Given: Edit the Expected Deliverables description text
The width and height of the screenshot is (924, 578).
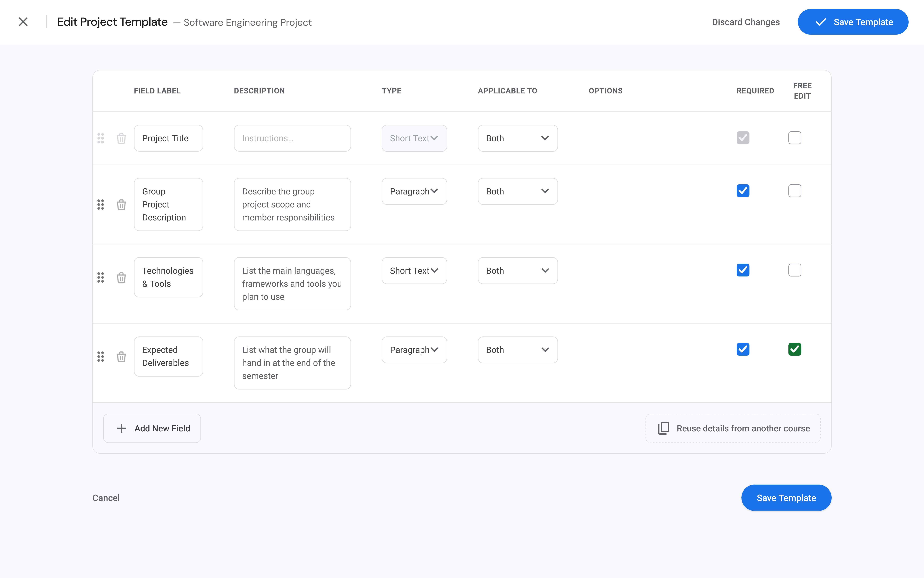Looking at the screenshot, I should click(x=292, y=363).
